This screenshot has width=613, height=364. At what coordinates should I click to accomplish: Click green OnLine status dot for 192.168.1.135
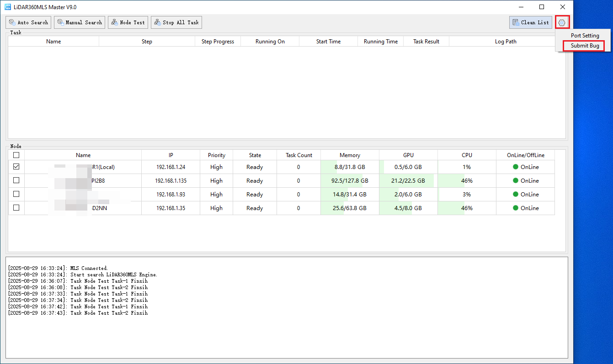pos(516,181)
